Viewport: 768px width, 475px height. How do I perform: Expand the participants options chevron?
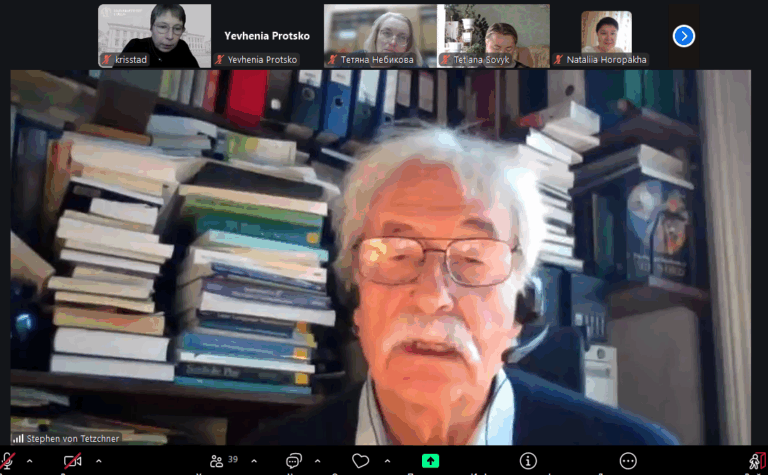(x=254, y=461)
